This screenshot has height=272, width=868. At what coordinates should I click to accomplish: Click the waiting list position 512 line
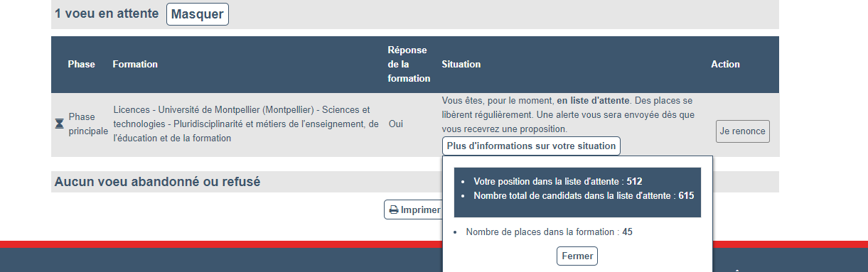point(558,181)
